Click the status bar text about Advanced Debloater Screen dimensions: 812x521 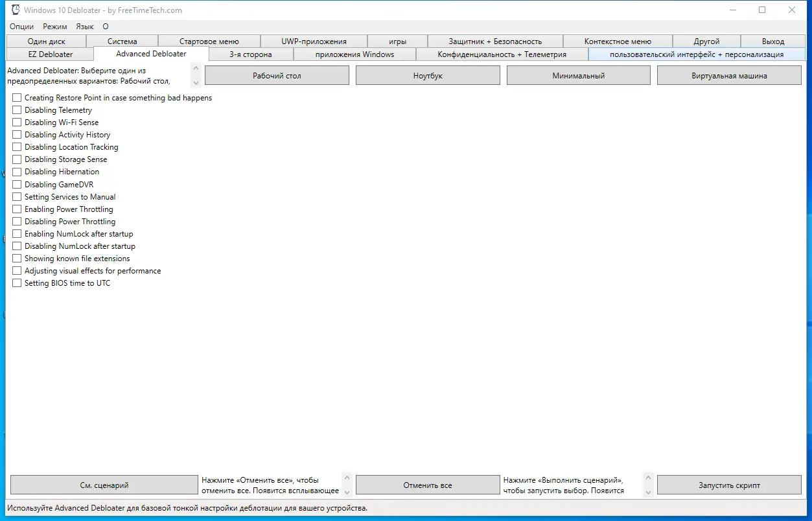coord(187,508)
